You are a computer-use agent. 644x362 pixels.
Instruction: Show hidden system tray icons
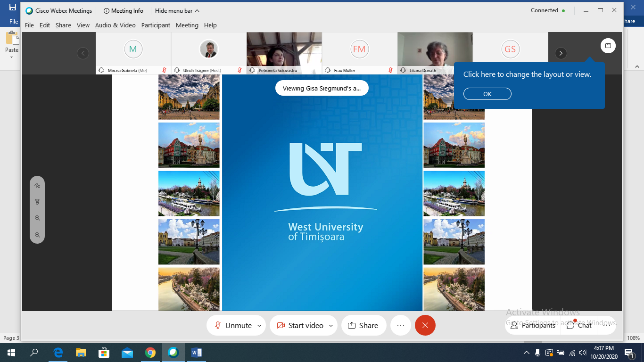527,353
